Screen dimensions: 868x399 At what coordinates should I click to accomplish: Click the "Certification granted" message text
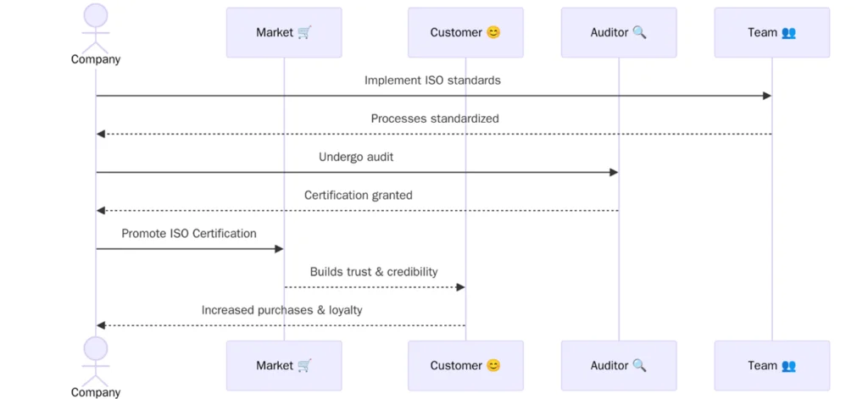pos(359,195)
